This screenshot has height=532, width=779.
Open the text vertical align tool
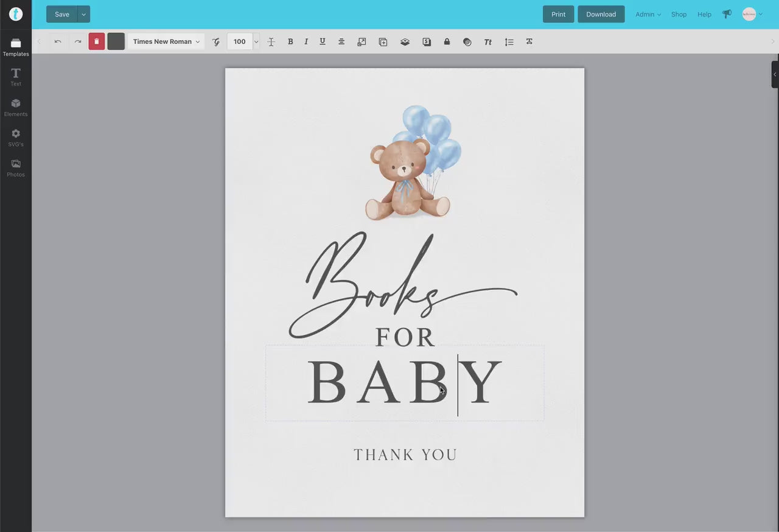pyautogui.click(x=529, y=41)
